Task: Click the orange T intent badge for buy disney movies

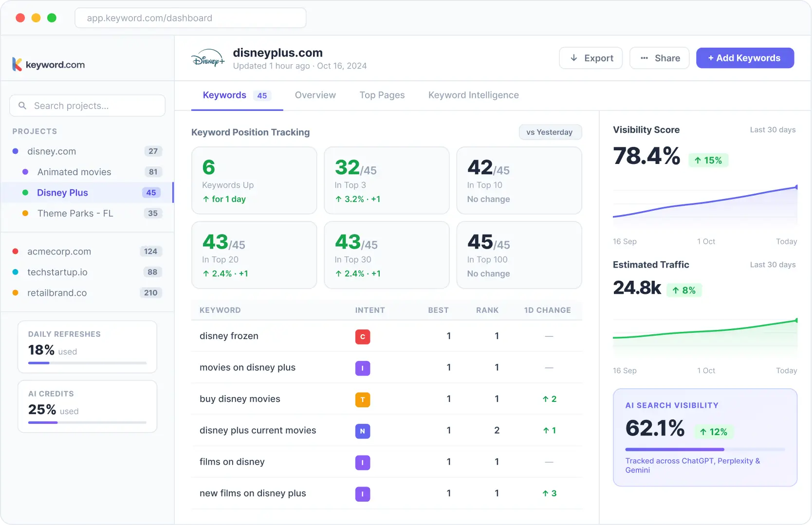Action: pyautogui.click(x=362, y=399)
